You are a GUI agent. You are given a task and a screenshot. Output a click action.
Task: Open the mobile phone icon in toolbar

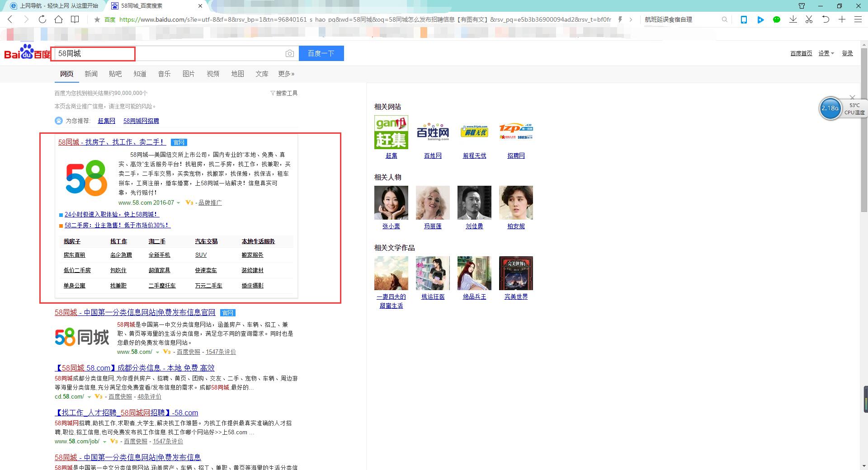[x=744, y=19]
